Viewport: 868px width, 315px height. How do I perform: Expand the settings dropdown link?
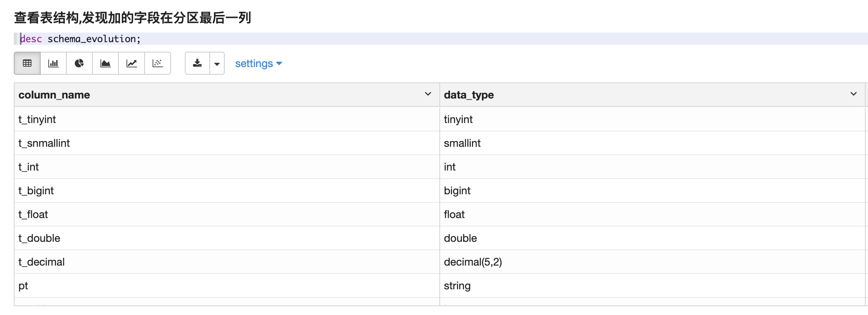258,64
